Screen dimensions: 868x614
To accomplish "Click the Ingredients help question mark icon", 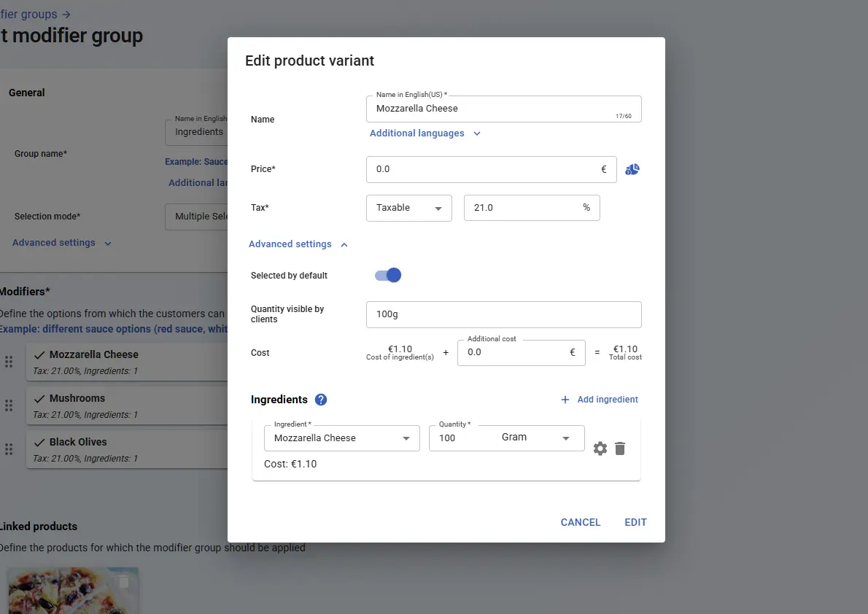I will coord(321,400).
